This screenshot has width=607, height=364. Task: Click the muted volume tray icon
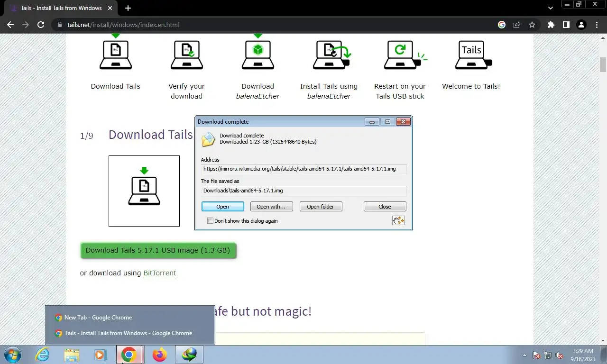click(x=559, y=355)
